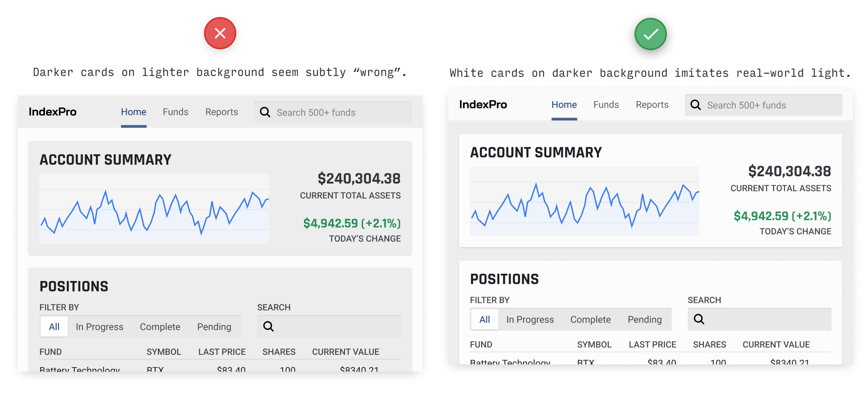Click the Positions search magnifier in the darker-card mockup

click(269, 326)
